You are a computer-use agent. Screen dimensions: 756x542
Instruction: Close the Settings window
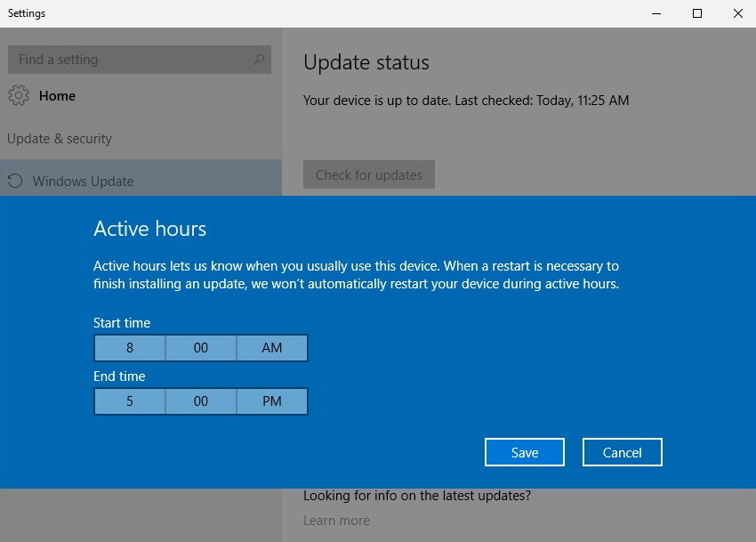pos(737,13)
